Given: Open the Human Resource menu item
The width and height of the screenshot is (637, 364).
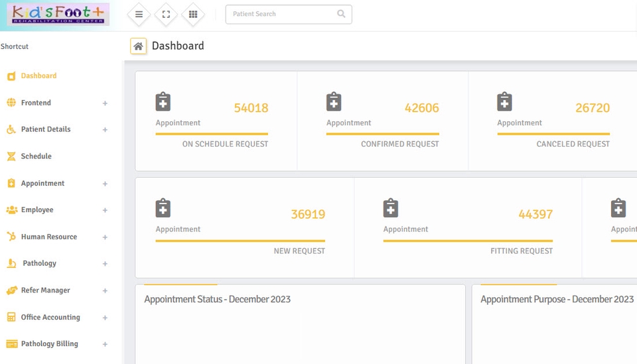Looking at the screenshot, I should click(48, 237).
